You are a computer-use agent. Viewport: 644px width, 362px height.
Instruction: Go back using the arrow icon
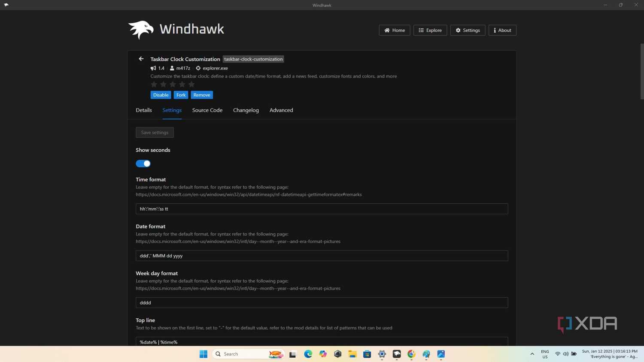coord(141,59)
